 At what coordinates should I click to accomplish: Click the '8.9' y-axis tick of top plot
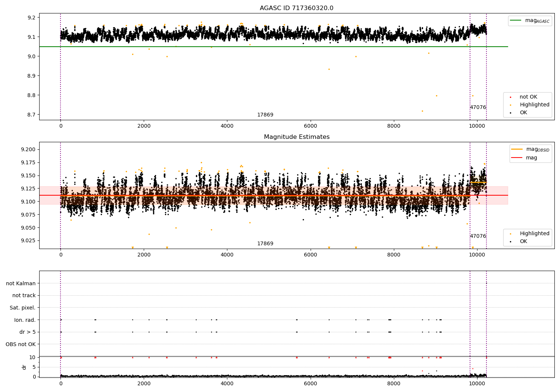[32, 76]
